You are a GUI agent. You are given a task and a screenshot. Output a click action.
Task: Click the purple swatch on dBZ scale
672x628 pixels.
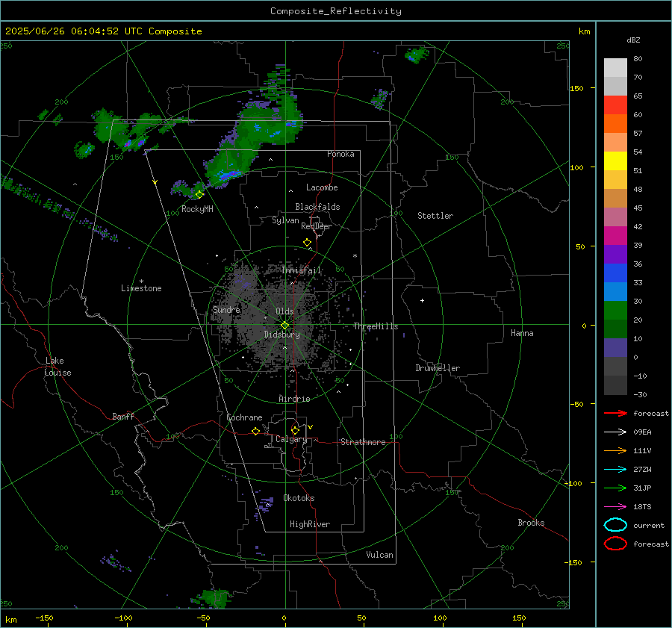pyautogui.click(x=615, y=255)
